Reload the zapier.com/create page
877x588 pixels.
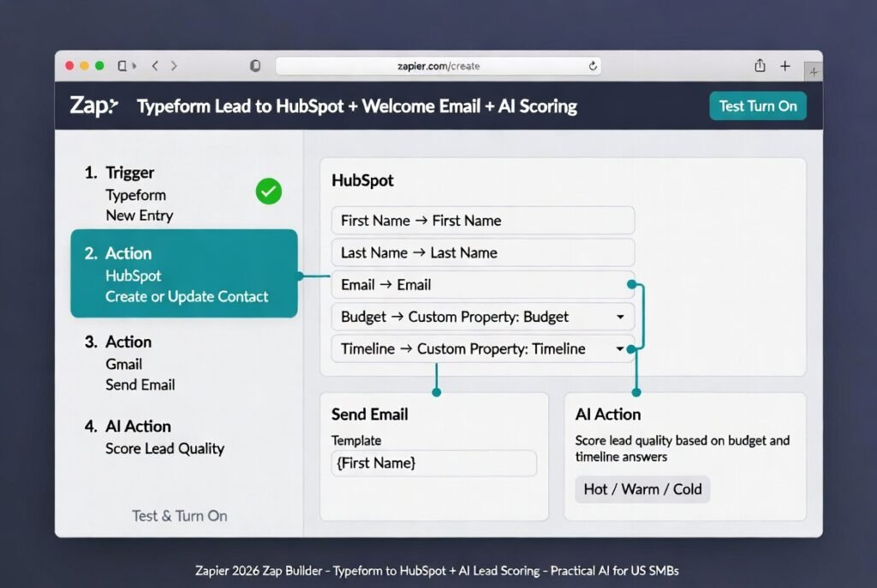tap(592, 66)
